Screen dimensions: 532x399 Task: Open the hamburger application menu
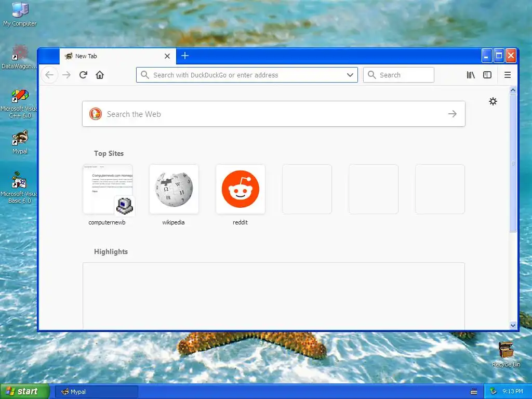point(508,75)
